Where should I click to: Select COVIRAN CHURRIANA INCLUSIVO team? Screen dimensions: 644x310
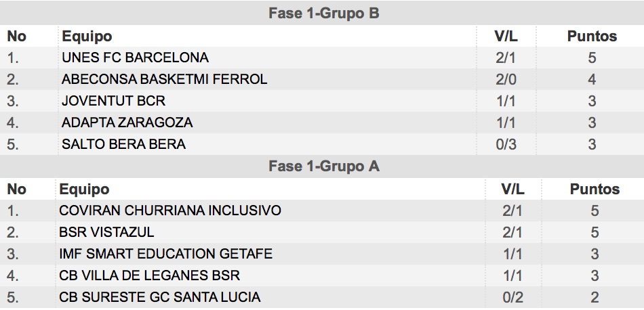coord(170,211)
